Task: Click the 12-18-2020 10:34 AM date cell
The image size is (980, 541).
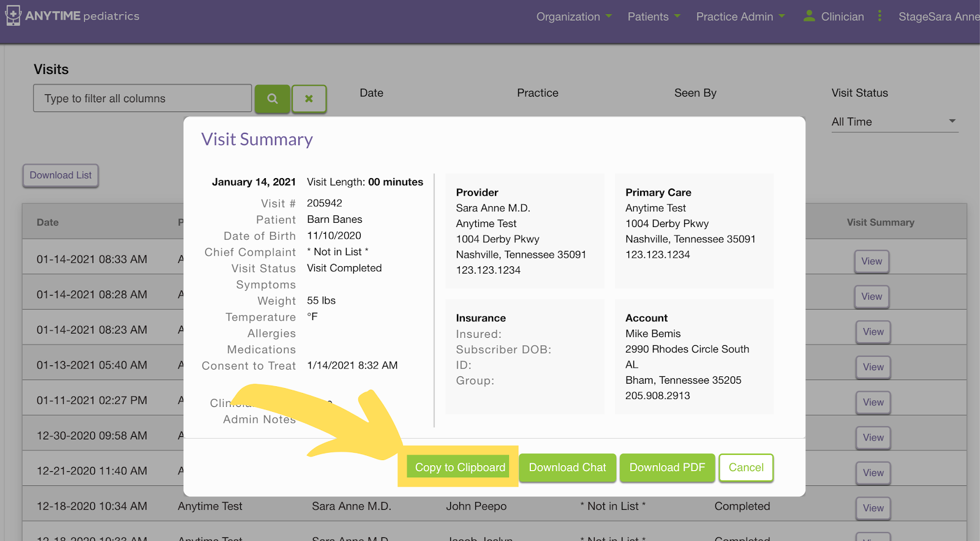Action: click(92, 507)
